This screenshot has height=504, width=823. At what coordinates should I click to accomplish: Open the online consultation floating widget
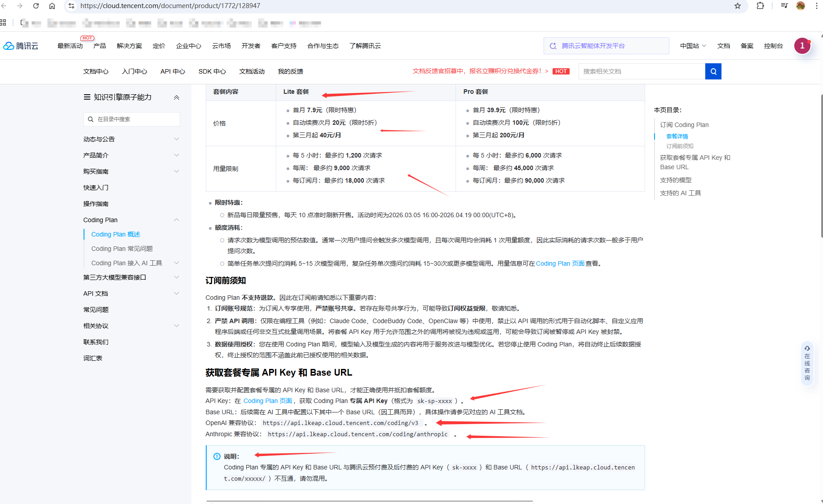pyautogui.click(x=807, y=363)
